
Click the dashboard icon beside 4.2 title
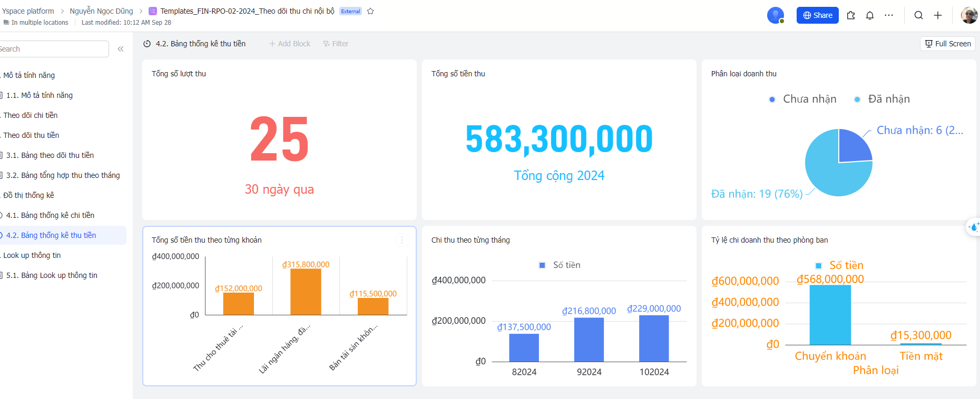147,44
